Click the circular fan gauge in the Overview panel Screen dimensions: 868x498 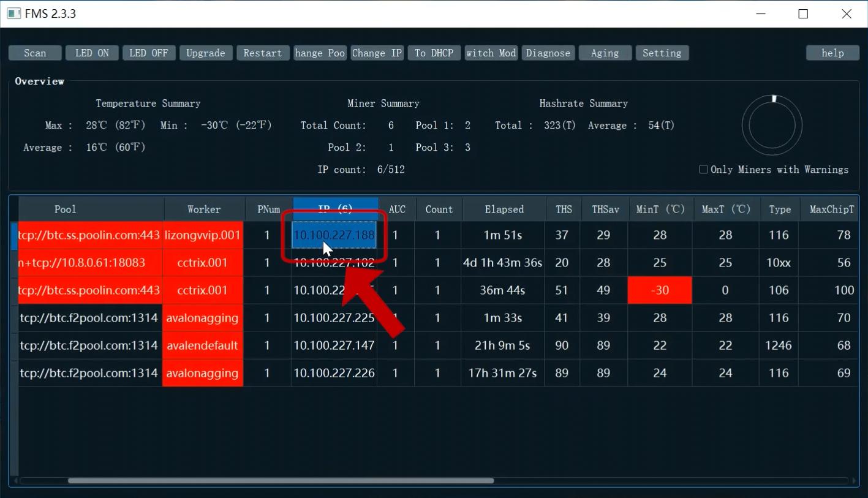coord(772,124)
